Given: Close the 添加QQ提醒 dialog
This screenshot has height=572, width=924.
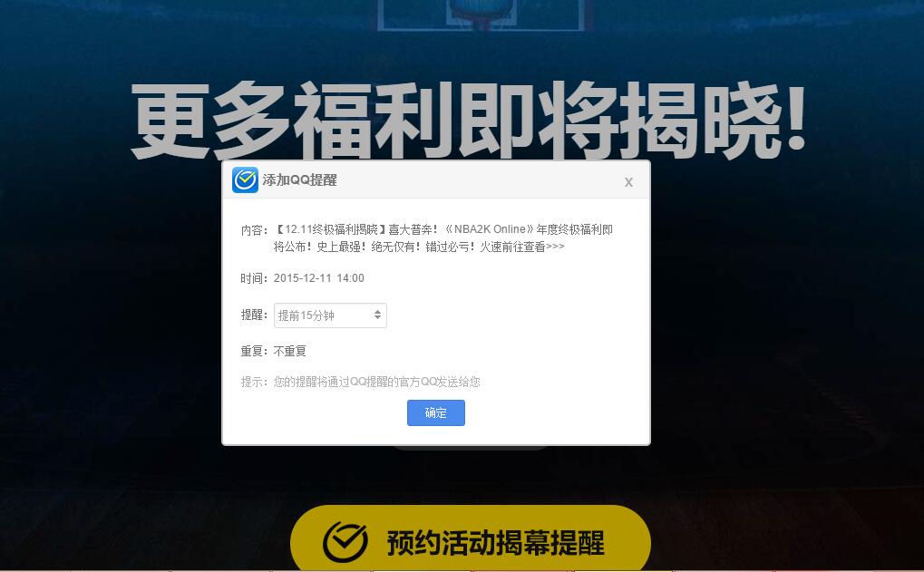Looking at the screenshot, I should 628,182.
